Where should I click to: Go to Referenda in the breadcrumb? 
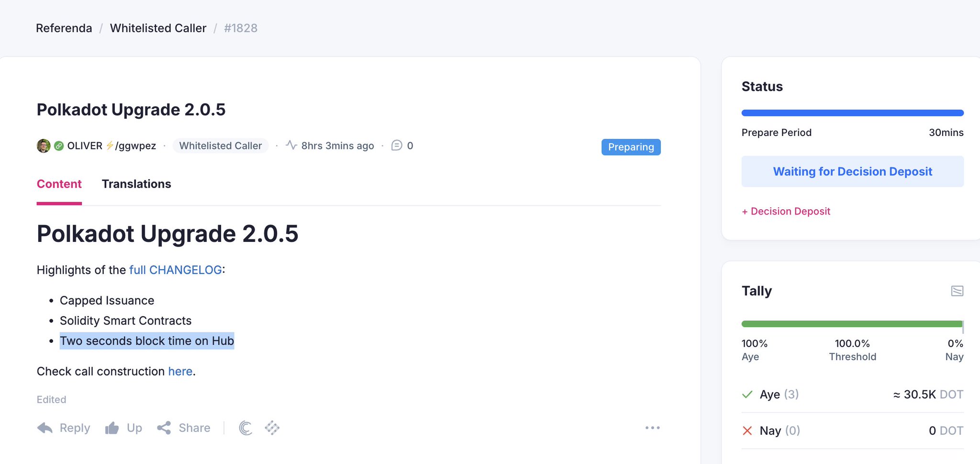(64, 28)
